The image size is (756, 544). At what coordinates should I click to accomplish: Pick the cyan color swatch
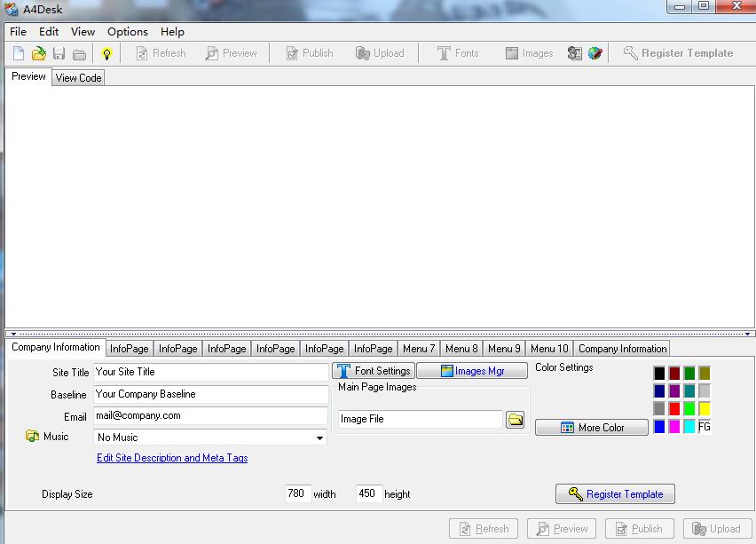[689, 426]
